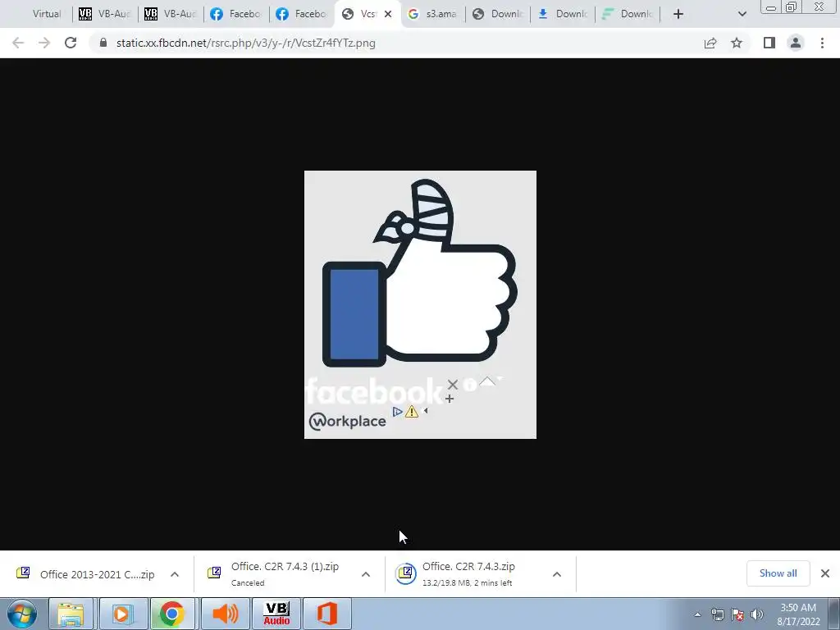840x630 pixels.
Task: Open Action Center flag icon
Action: click(737, 614)
